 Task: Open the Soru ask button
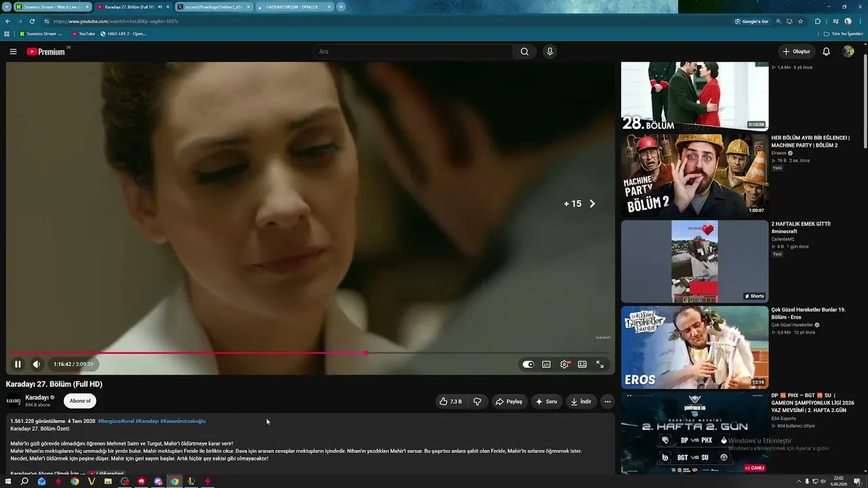coord(547,401)
